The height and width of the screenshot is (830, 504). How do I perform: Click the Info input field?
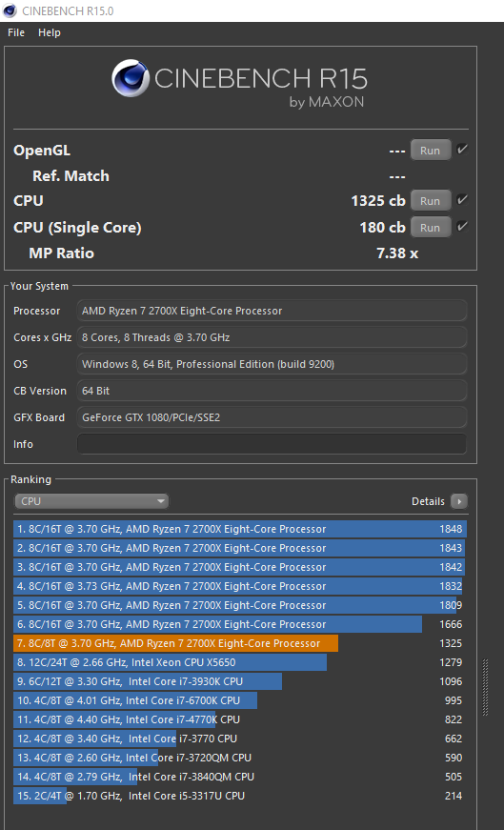272,444
